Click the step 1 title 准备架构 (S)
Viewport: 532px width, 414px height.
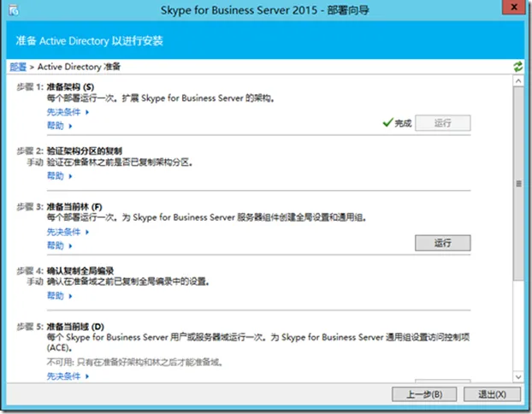click(70, 87)
